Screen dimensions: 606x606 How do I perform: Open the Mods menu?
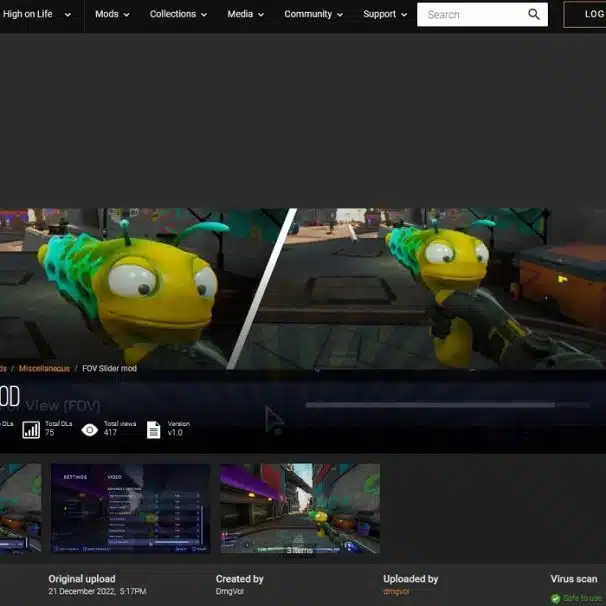[112, 14]
